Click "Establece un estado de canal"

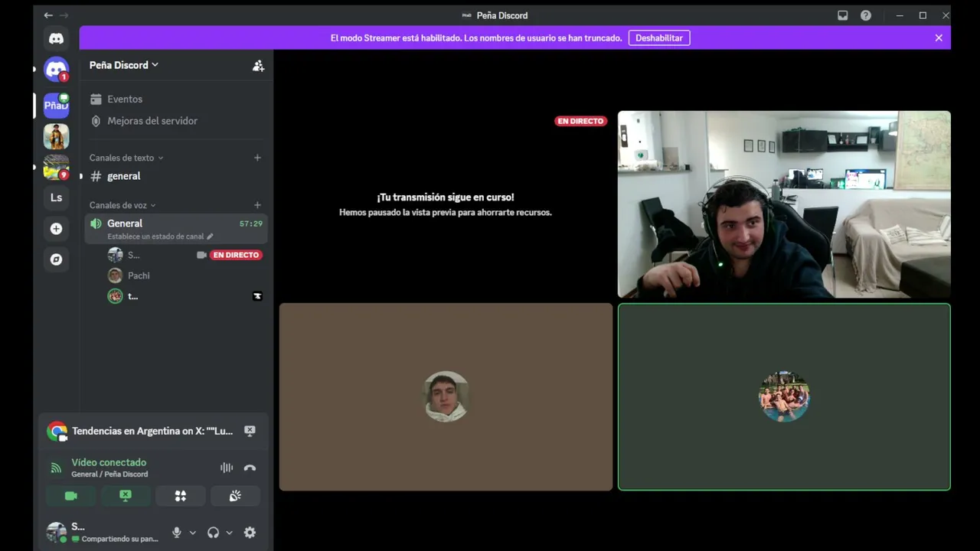point(155,236)
